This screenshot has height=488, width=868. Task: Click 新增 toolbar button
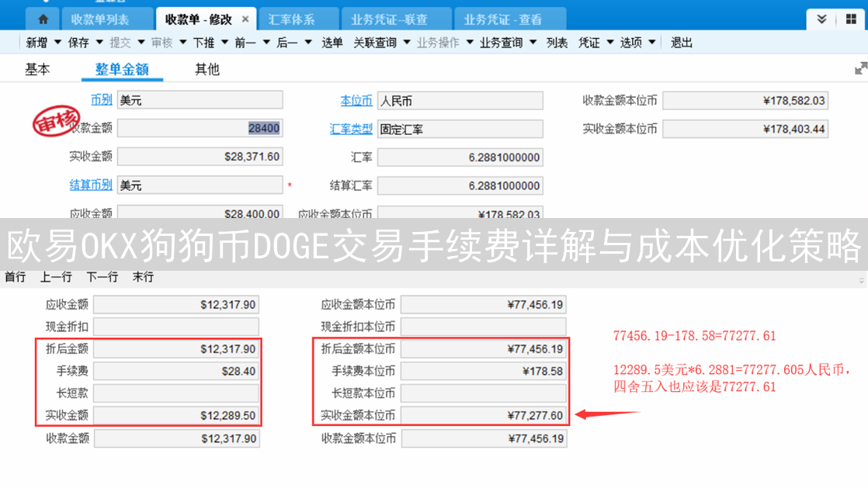pos(36,43)
